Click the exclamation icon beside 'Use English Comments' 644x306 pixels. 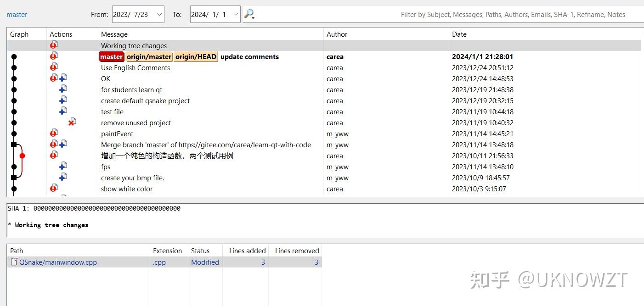(x=54, y=67)
